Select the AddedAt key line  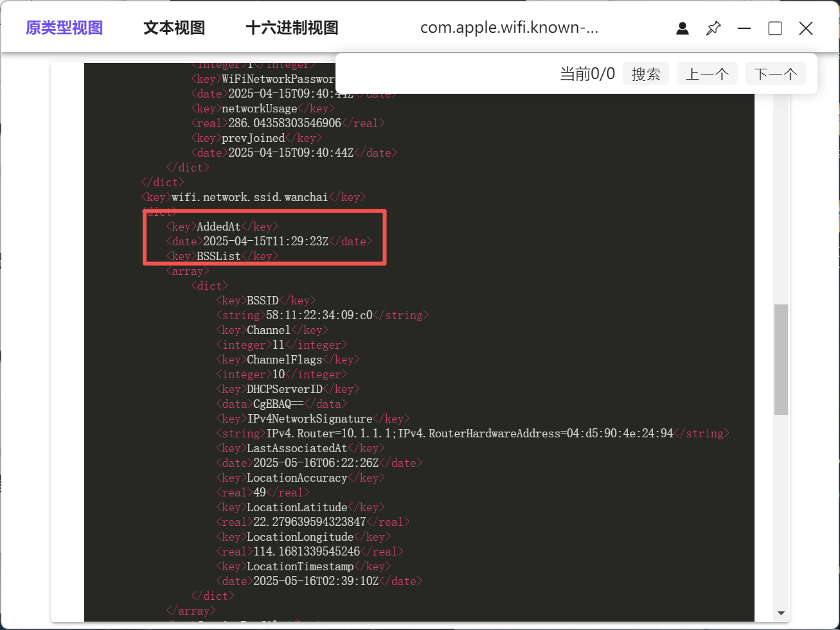(222, 227)
